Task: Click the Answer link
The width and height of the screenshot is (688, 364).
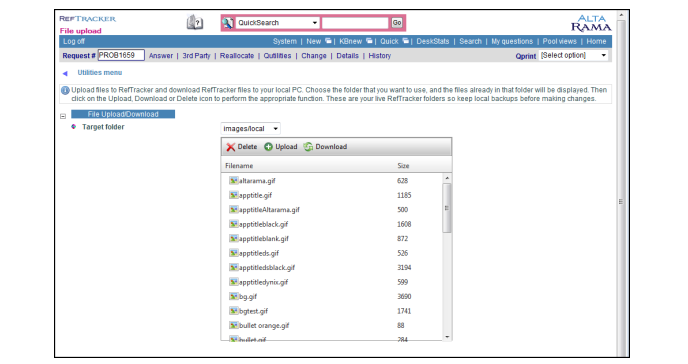Action: [161, 56]
